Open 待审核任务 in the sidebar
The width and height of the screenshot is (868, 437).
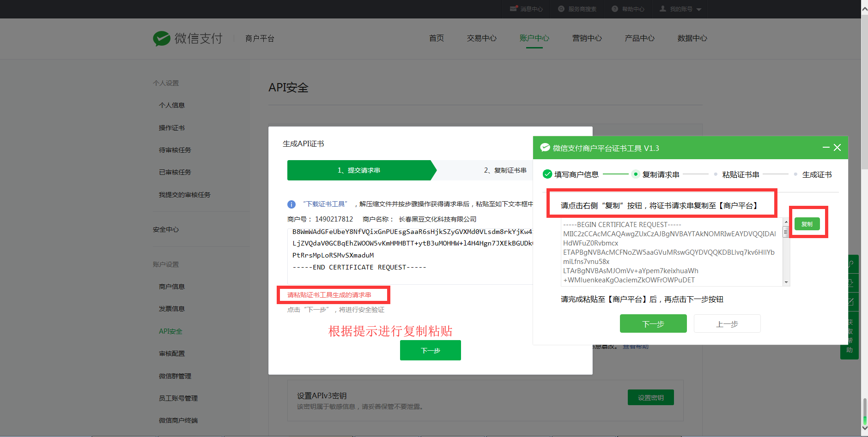[175, 150]
